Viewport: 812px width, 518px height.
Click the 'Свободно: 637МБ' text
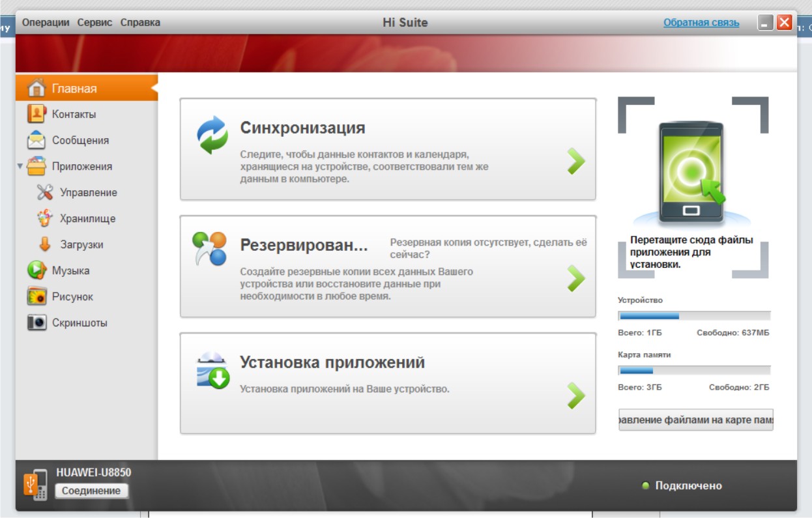[733, 332]
